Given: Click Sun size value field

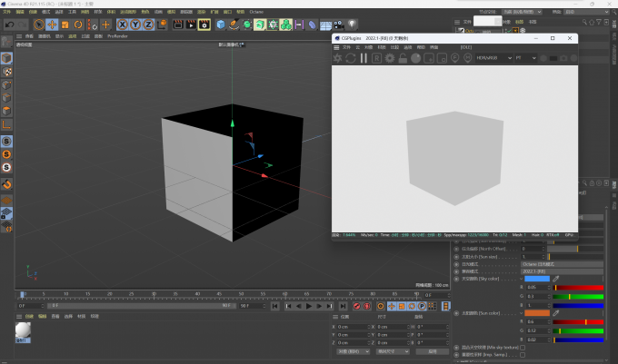Looking at the screenshot, I should [x=533, y=257].
